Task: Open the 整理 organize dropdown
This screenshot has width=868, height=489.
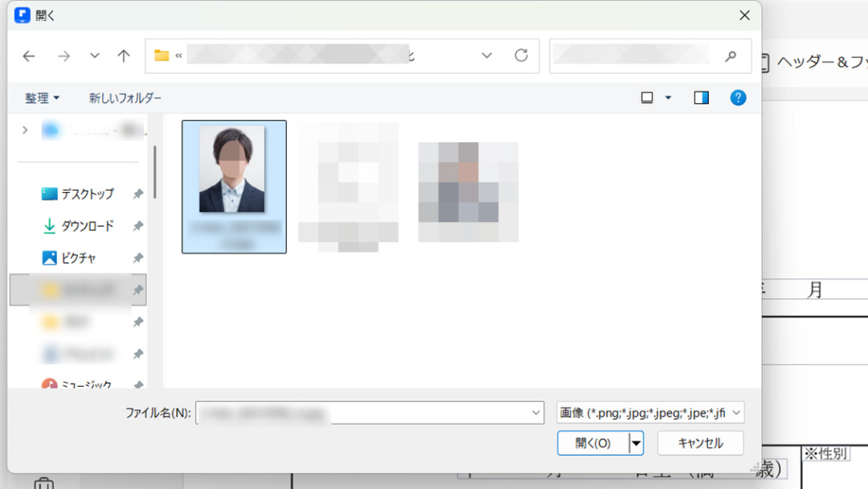Action: [43, 97]
